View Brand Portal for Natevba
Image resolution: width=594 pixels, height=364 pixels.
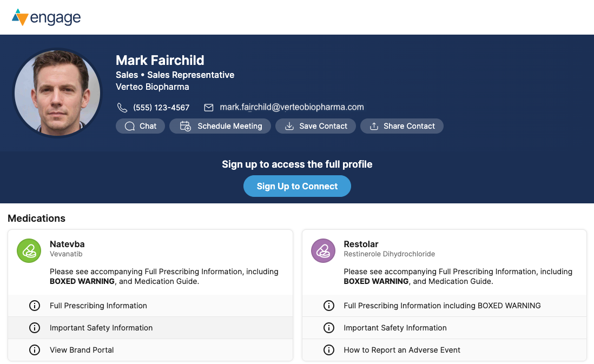(x=82, y=350)
